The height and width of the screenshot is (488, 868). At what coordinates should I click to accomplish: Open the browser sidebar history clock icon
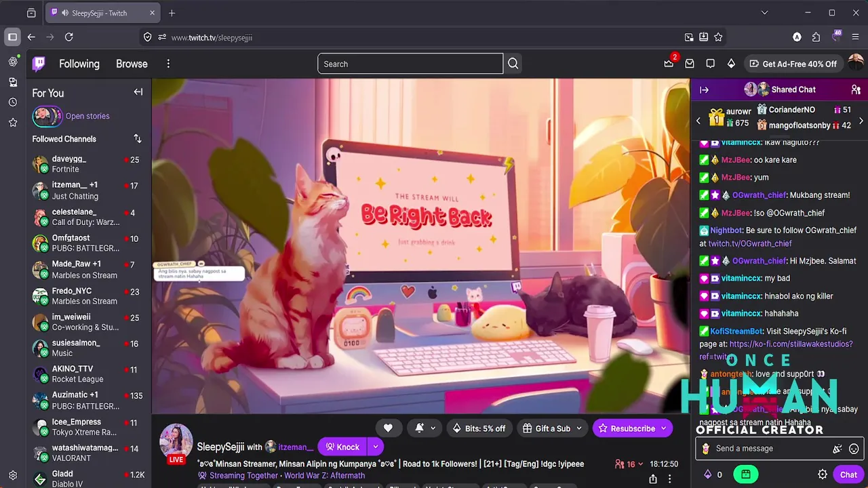(x=13, y=102)
